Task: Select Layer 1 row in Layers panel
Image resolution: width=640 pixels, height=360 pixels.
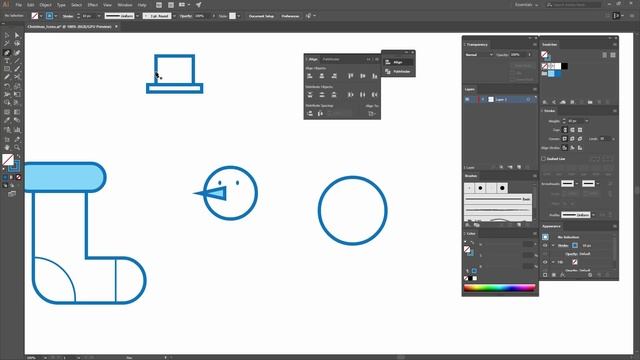Action: click(500, 99)
